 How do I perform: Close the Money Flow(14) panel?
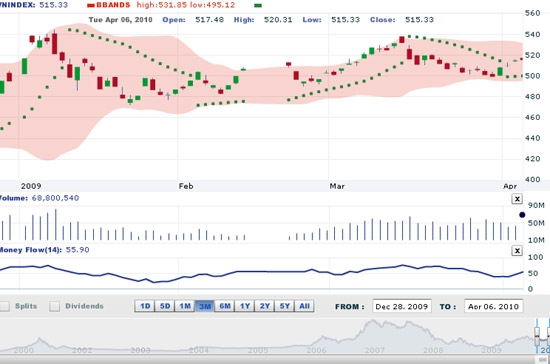click(x=517, y=250)
